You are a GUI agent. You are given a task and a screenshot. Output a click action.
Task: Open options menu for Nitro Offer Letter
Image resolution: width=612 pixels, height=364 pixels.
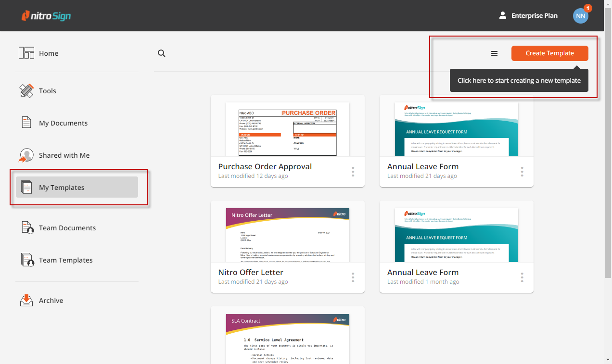pyautogui.click(x=353, y=277)
